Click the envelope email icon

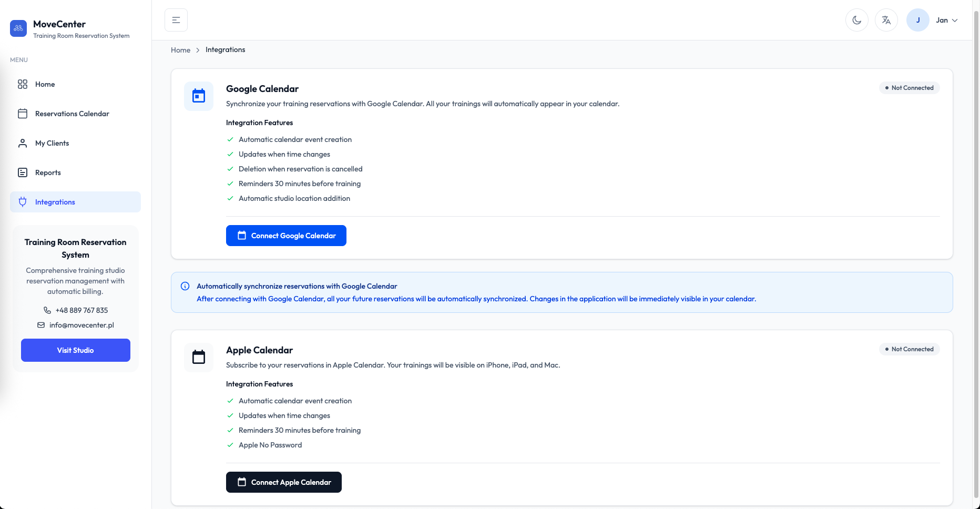[41, 325]
